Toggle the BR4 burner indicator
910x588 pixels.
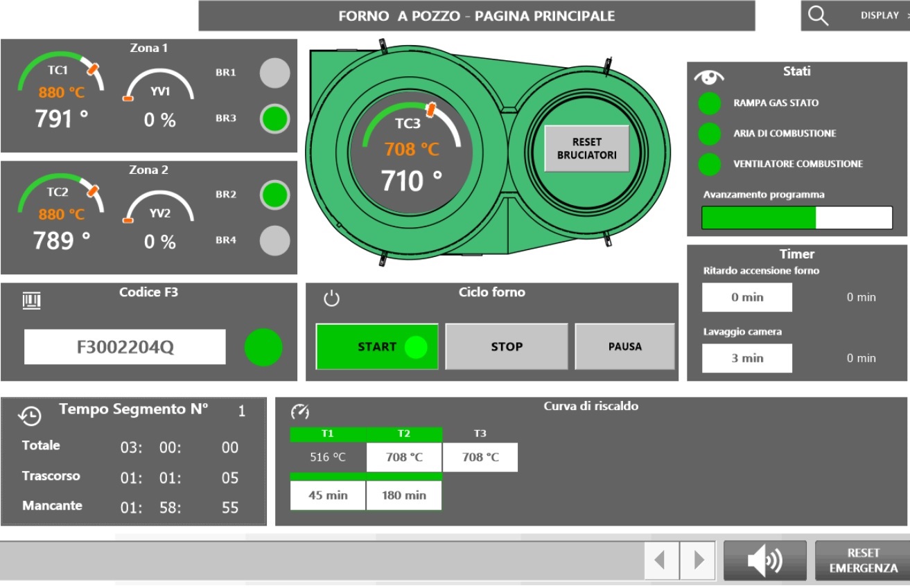click(274, 241)
